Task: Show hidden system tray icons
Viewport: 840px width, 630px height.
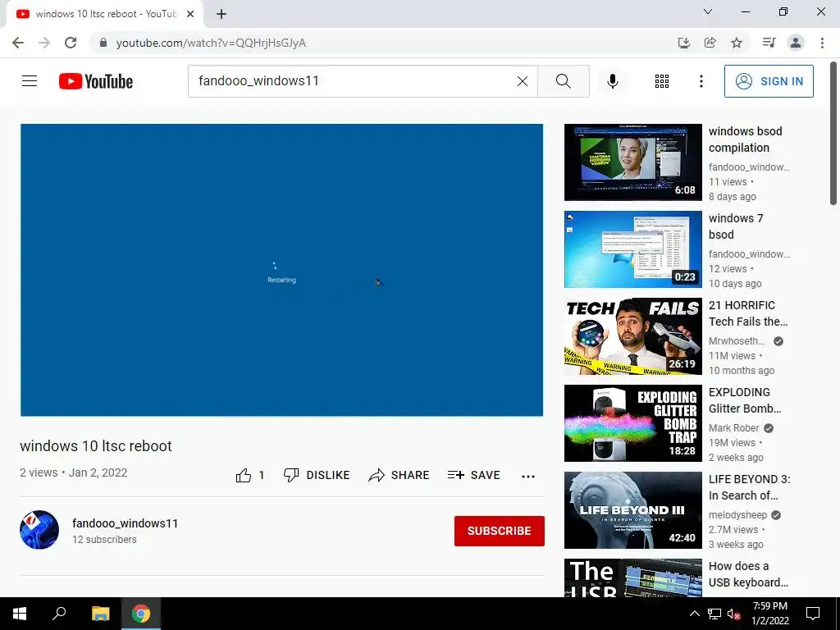Action: pyautogui.click(x=694, y=614)
